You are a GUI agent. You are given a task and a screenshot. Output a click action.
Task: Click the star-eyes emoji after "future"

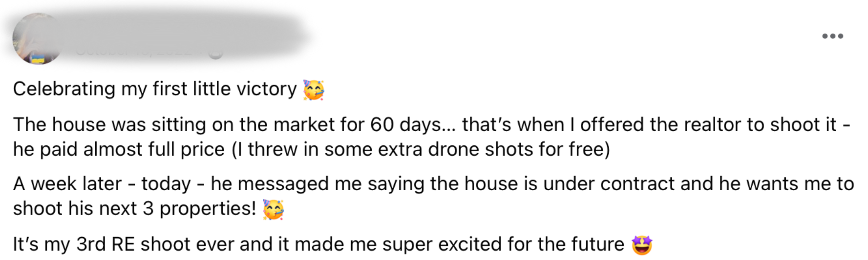click(x=641, y=245)
